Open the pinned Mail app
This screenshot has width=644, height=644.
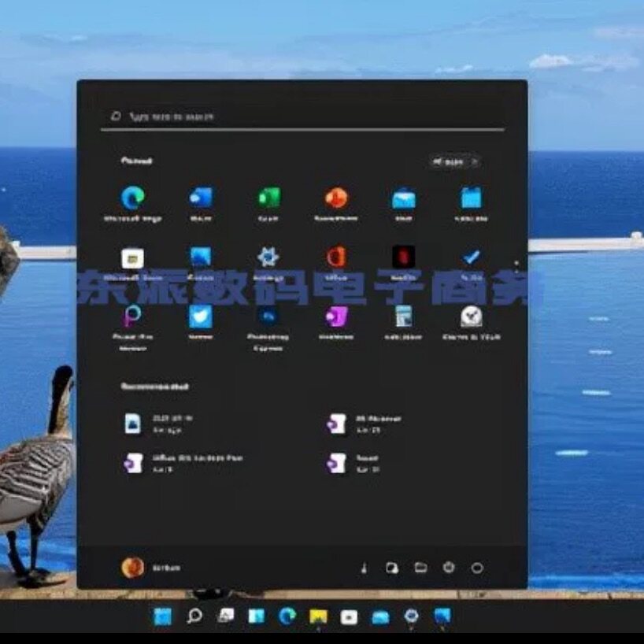(x=404, y=203)
